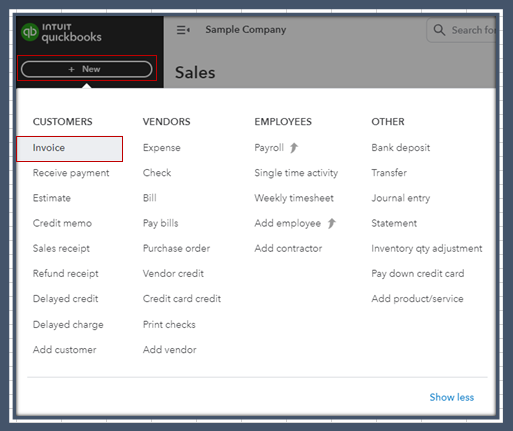Collapse the navigation with the hamburger icon
The image size is (513, 431).
tap(183, 30)
